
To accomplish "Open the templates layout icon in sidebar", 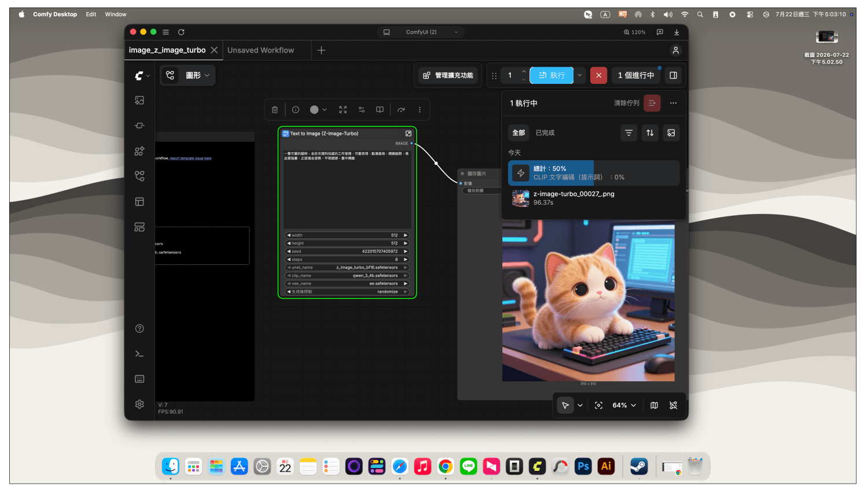I will pyautogui.click(x=139, y=202).
